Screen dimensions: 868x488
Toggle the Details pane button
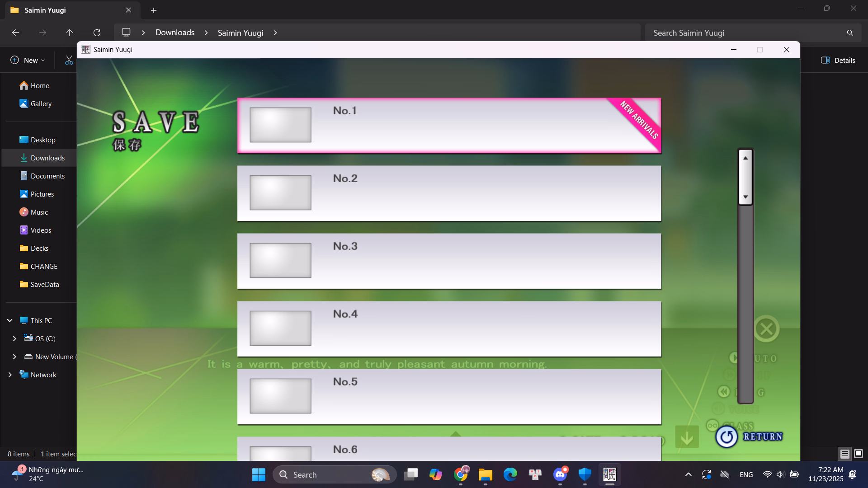click(838, 60)
